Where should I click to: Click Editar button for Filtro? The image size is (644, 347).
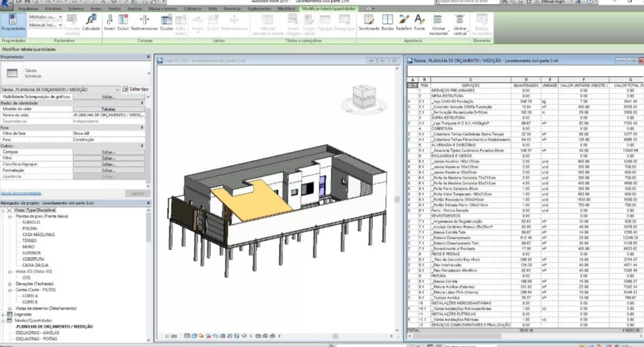tap(108, 158)
